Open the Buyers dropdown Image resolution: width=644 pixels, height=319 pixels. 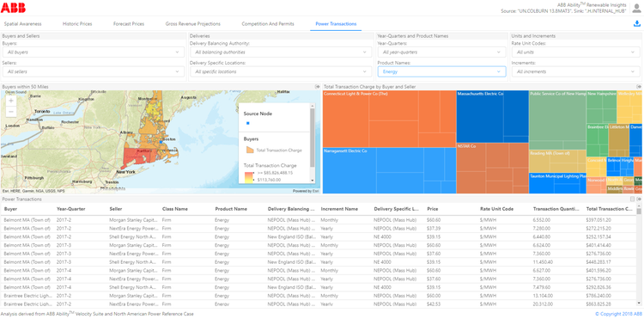tap(94, 52)
